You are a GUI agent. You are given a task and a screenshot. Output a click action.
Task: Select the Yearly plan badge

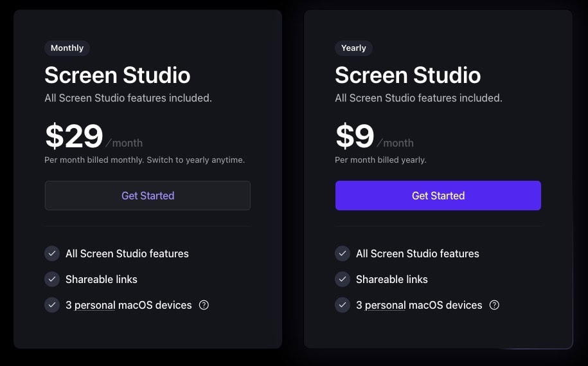353,48
